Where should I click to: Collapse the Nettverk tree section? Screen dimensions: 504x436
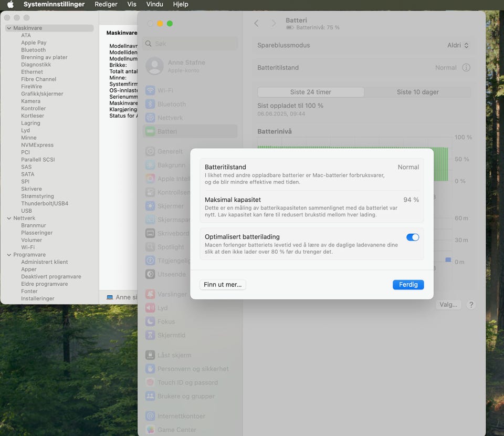(x=9, y=218)
